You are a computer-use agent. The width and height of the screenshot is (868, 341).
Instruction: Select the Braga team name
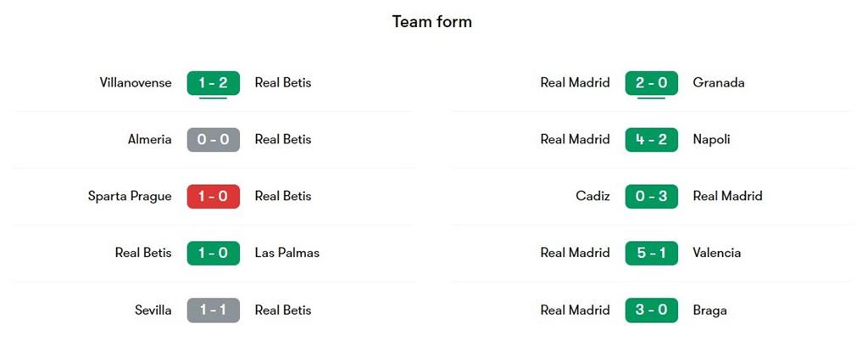(x=709, y=310)
